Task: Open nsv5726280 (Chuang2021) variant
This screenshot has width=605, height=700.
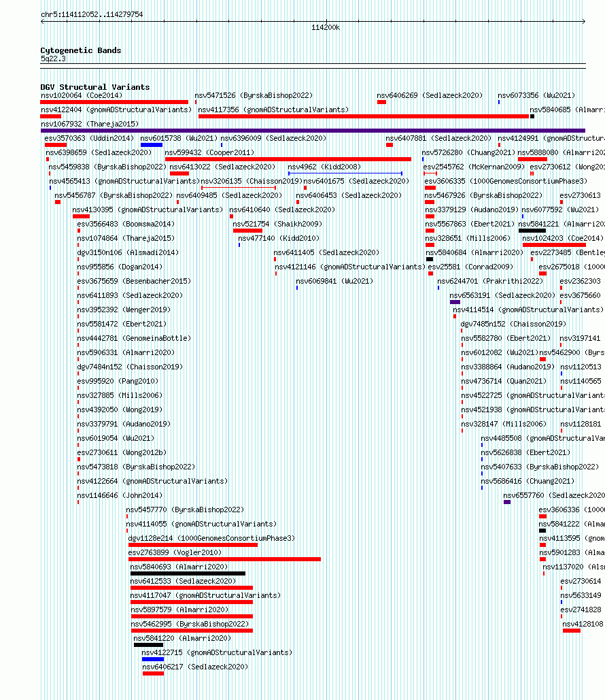Action: (x=468, y=152)
